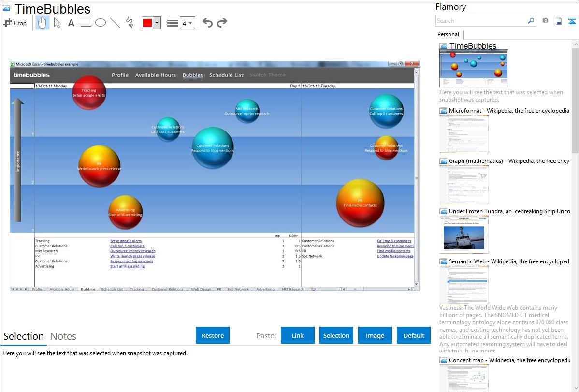Image resolution: width=579 pixels, height=392 pixels.
Task: Capture a snapshot with camera icon
Action: click(x=545, y=21)
